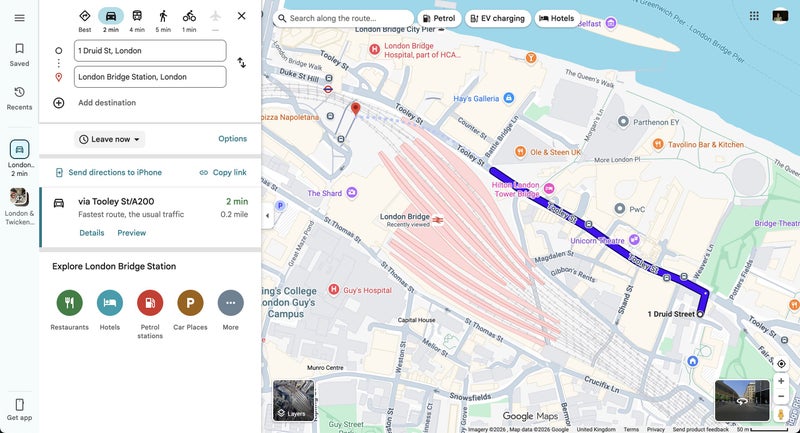The width and height of the screenshot is (800, 433).
Task: Open the Google apps grid
Action: tap(753, 16)
